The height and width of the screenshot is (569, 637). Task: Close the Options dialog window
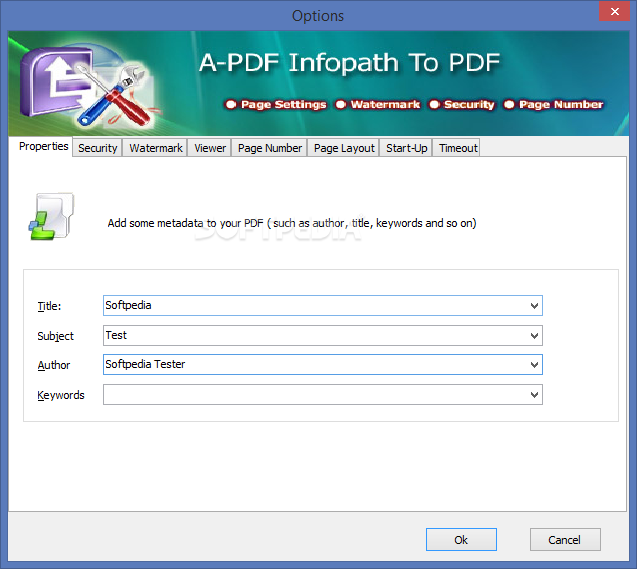click(615, 11)
